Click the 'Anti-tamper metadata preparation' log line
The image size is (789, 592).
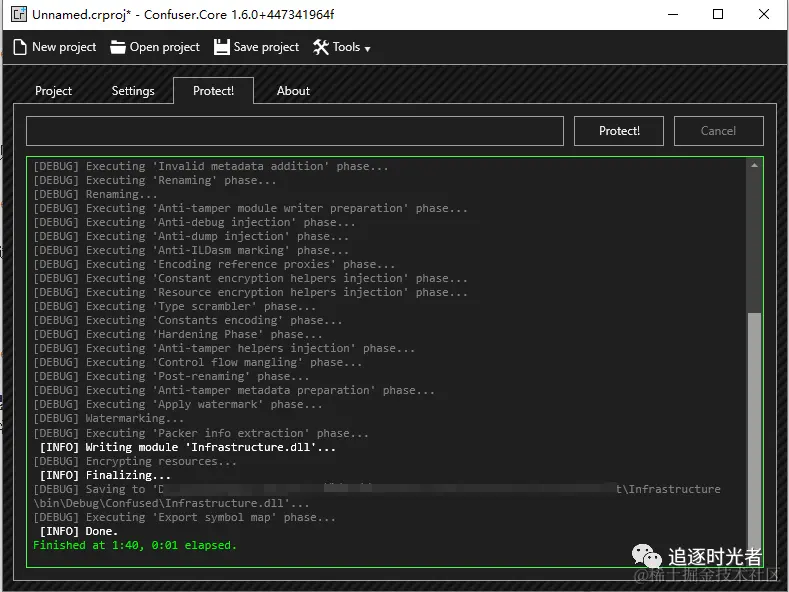(233, 391)
